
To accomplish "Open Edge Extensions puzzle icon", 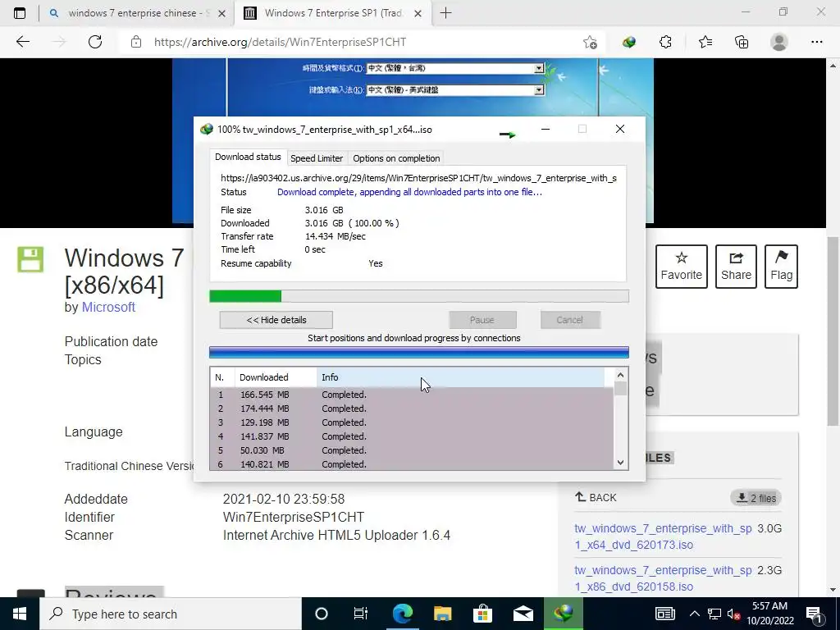I will tap(665, 42).
